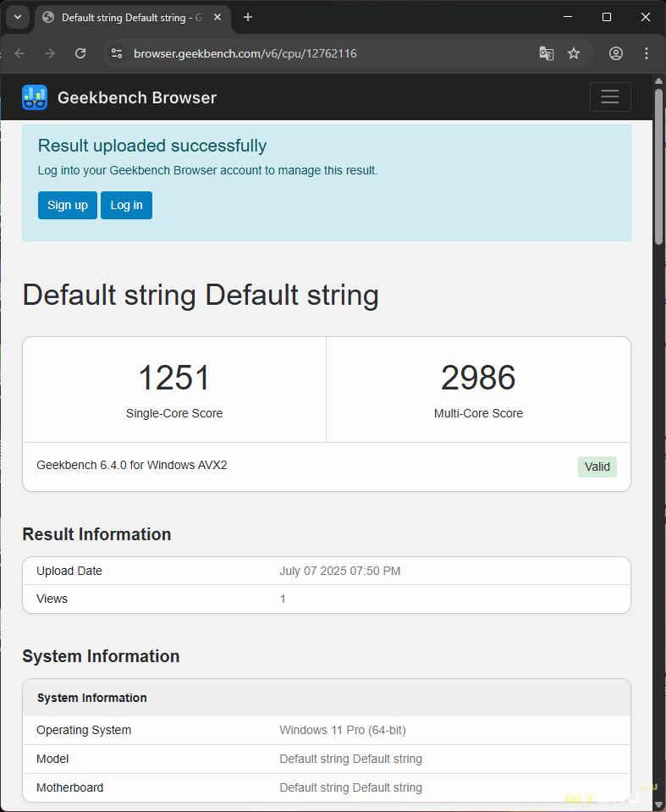Screen dimensions: 666x812
Task: Minimize the browser window
Action: pyautogui.click(x=568, y=17)
